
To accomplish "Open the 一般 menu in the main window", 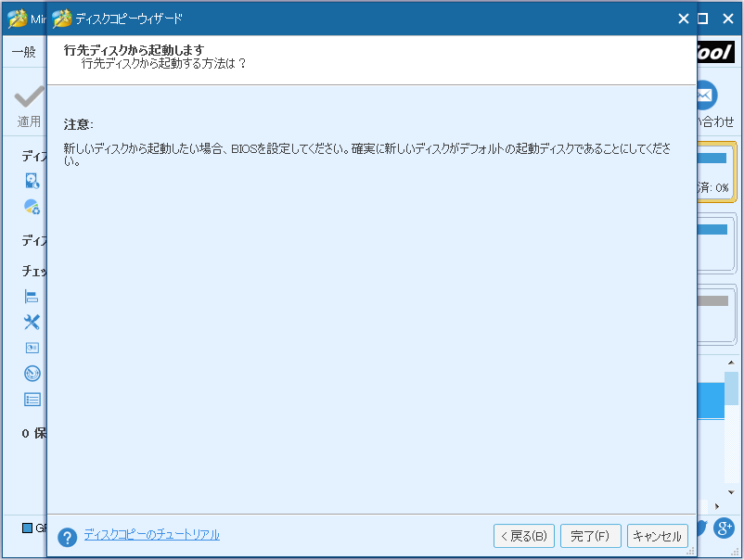I will click(24, 52).
